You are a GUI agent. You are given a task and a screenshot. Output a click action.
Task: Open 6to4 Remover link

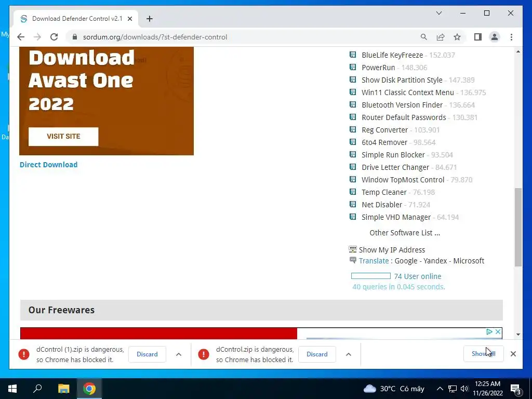(x=384, y=142)
